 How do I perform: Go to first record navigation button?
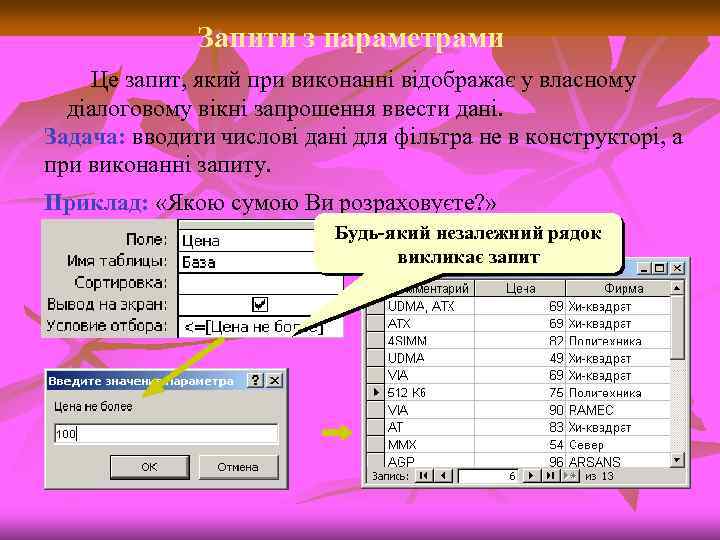[423, 476]
